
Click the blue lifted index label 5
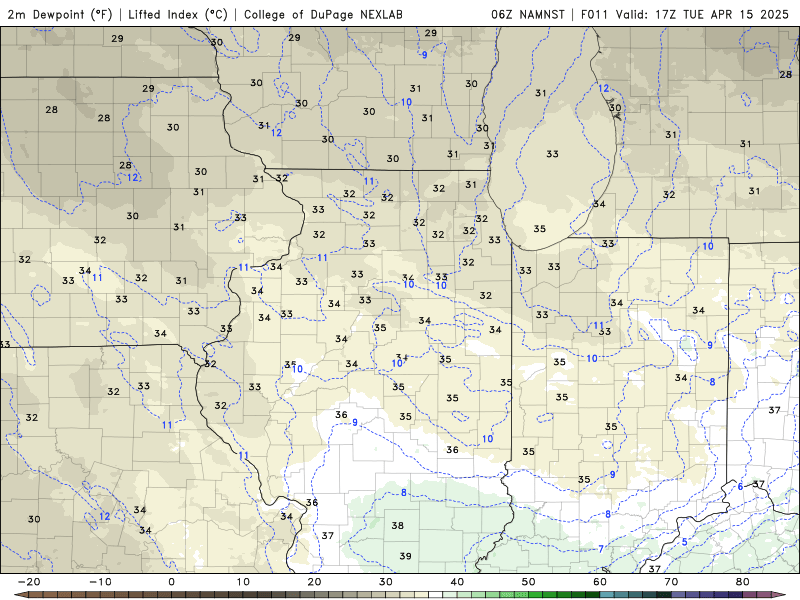[x=685, y=542]
